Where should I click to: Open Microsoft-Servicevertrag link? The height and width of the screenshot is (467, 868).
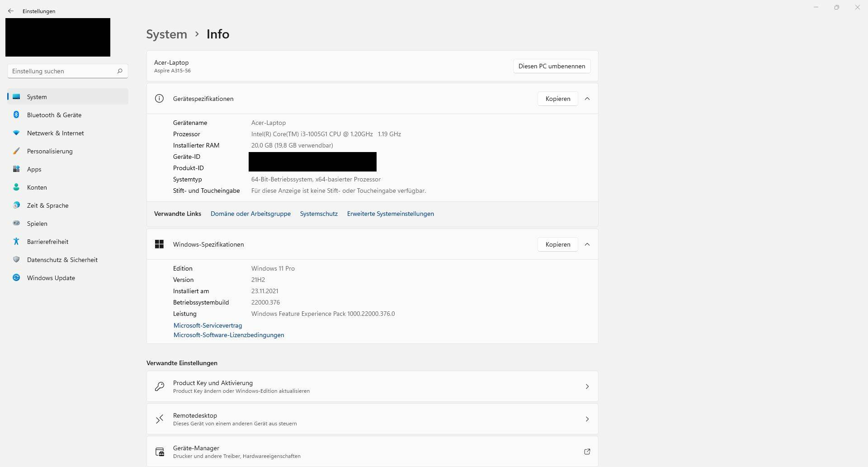click(x=208, y=325)
